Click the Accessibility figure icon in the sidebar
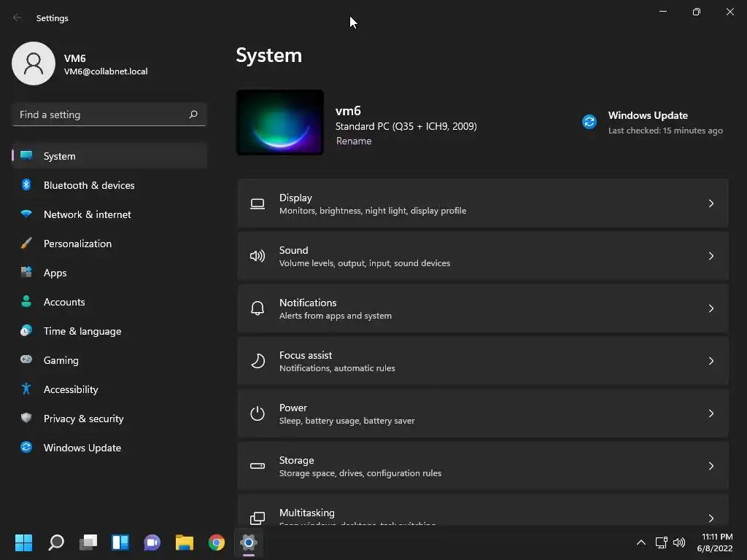Screen dimensions: 747x560 tap(26, 389)
